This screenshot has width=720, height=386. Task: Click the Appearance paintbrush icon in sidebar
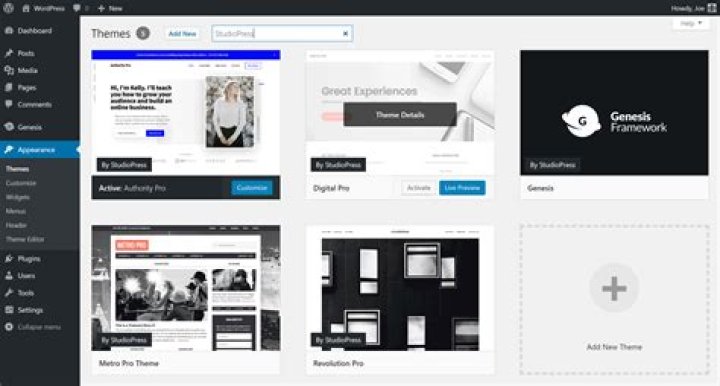9,150
